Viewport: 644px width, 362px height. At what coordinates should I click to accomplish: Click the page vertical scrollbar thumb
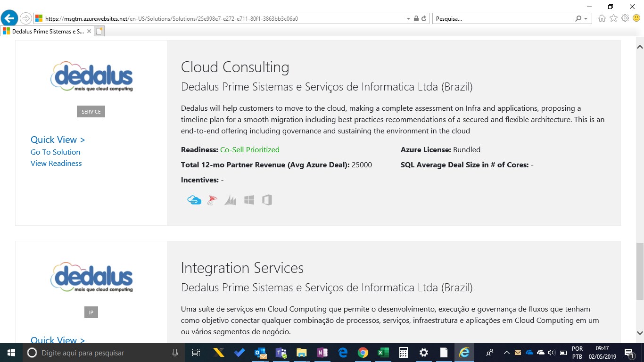pyautogui.click(x=640, y=271)
